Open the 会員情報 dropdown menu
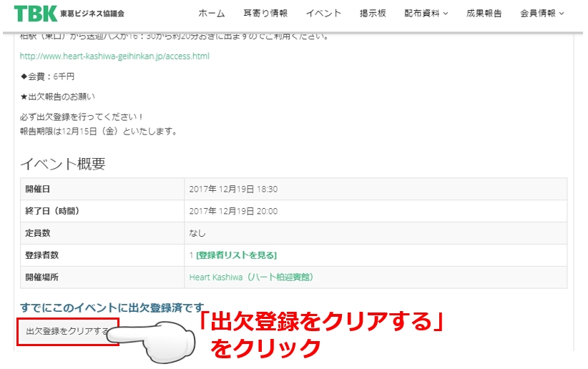588x369 pixels. [542, 14]
